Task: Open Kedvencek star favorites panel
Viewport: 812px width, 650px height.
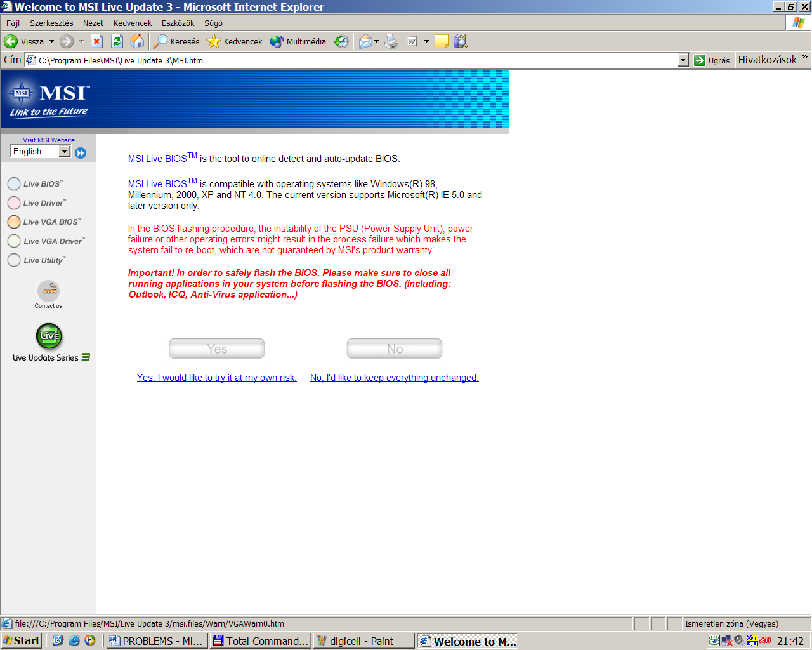Action: click(x=235, y=41)
